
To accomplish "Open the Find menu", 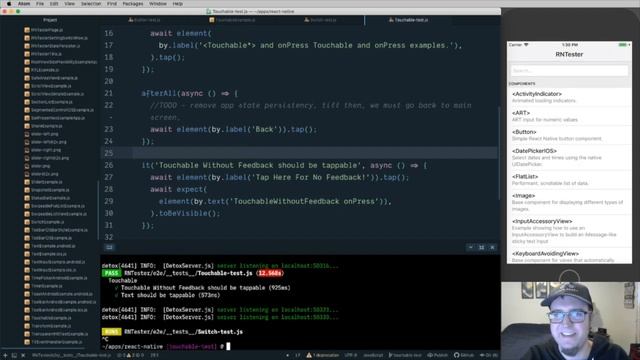I will click(x=112, y=4).
